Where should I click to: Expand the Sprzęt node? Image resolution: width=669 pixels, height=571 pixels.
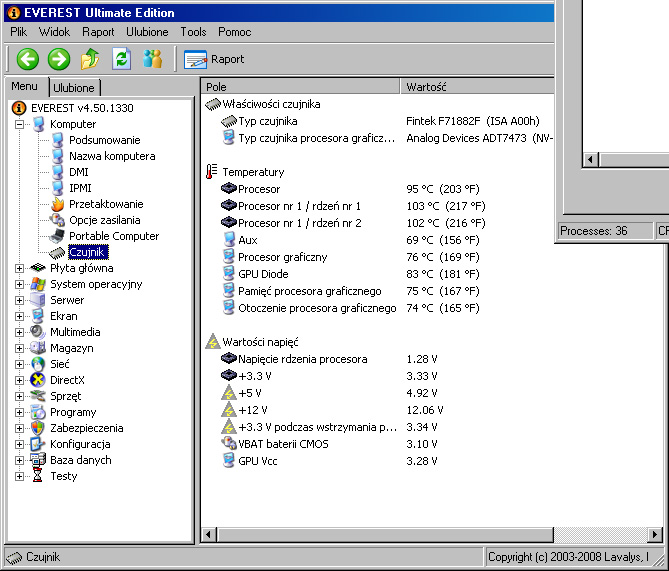point(19,396)
